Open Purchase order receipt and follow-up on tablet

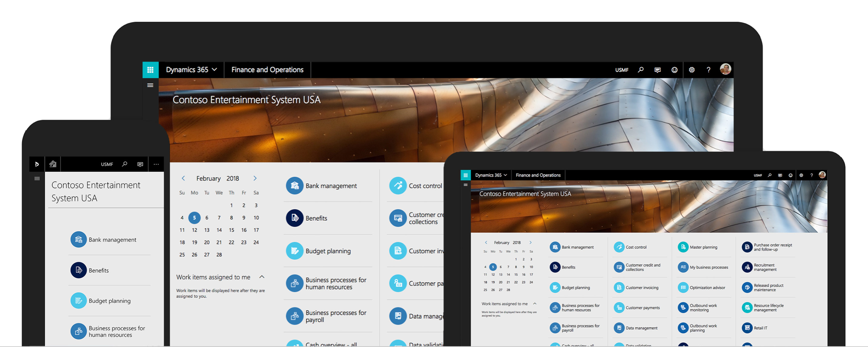(767, 247)
